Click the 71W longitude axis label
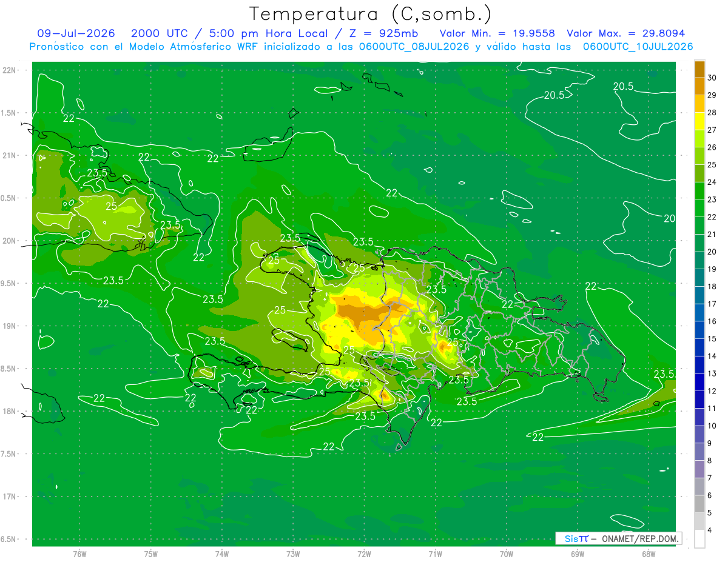 coord(435,554)
